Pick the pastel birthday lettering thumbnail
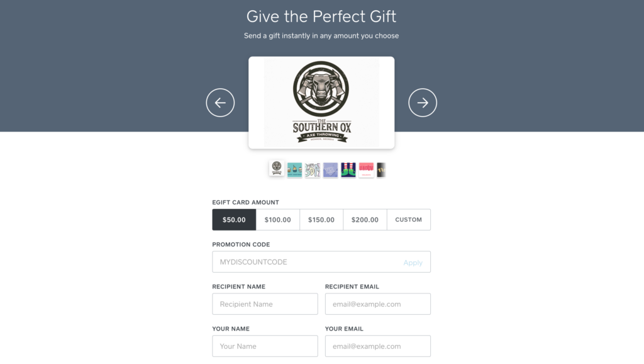Screen dimensions: 644x364 (313, 170)
